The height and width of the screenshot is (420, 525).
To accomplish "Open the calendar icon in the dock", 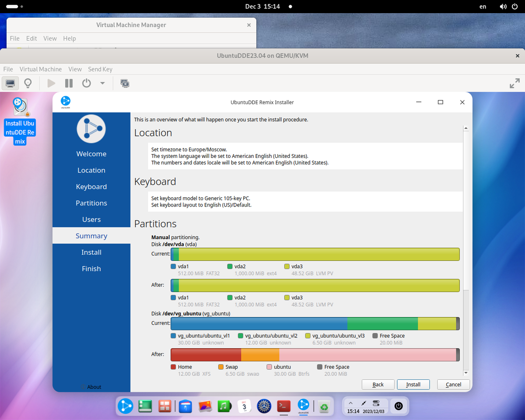I will pos(244,406).
